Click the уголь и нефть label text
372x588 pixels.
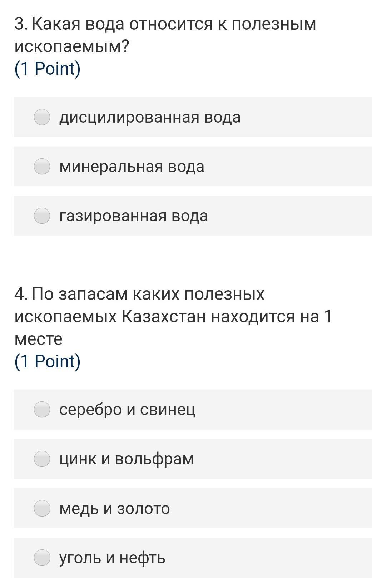(112, 558)
